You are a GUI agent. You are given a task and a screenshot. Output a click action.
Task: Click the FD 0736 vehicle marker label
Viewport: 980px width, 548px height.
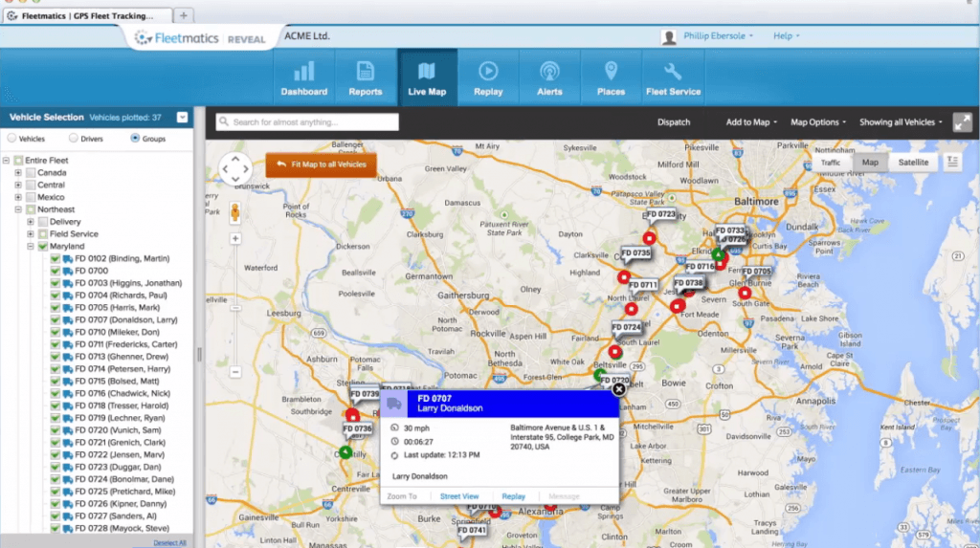(358, 428)
